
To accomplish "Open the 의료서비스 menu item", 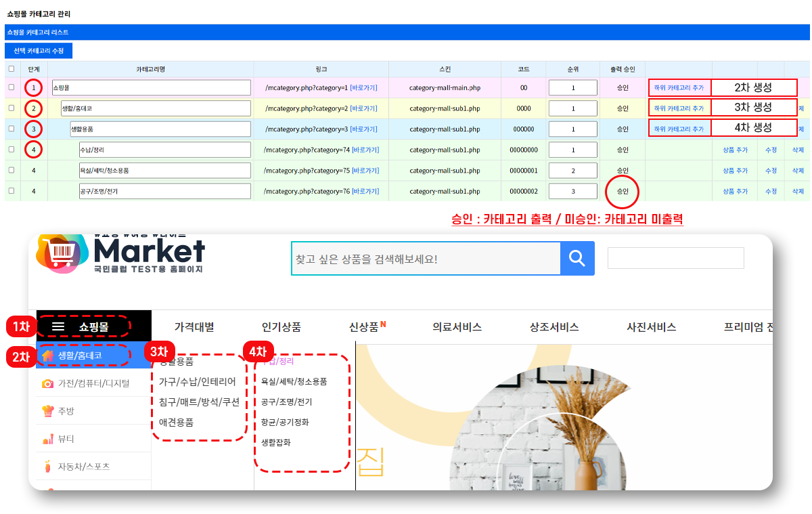I will [x=457, y=327].
